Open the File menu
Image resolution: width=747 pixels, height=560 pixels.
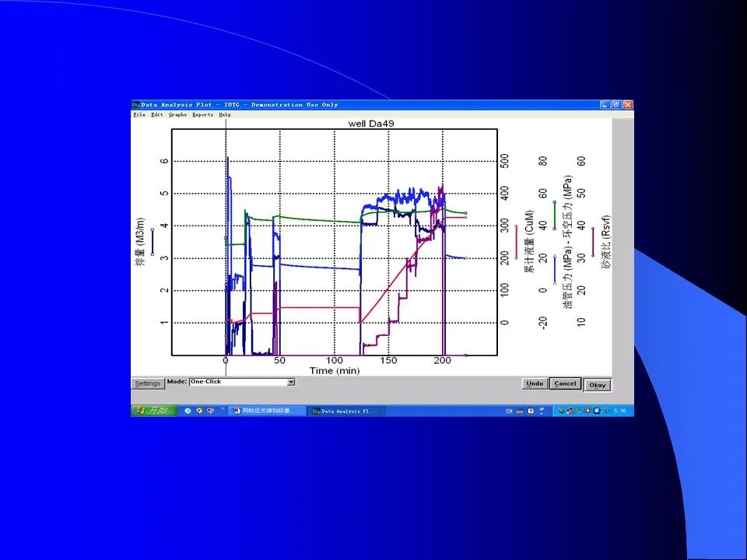click(139, 115)
